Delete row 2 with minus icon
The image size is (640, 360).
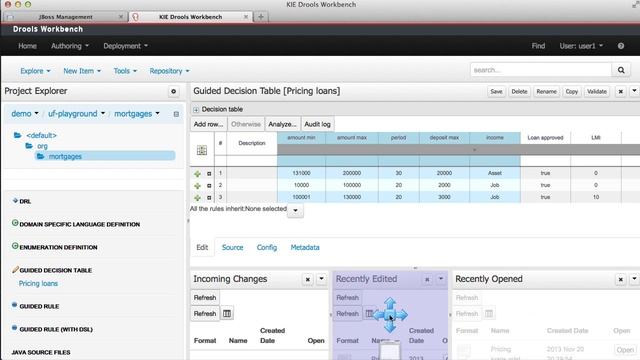209,185
